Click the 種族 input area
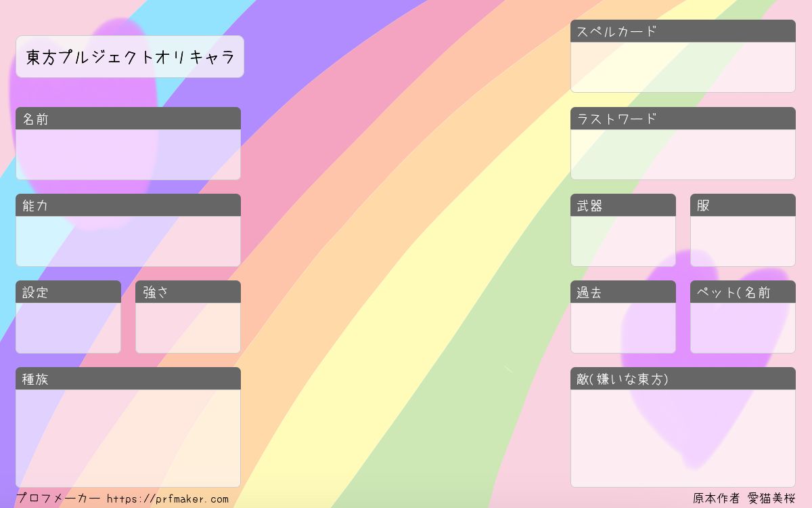This screenshot has height=508, width=812. pyautogui.click(x=128, y=438)
